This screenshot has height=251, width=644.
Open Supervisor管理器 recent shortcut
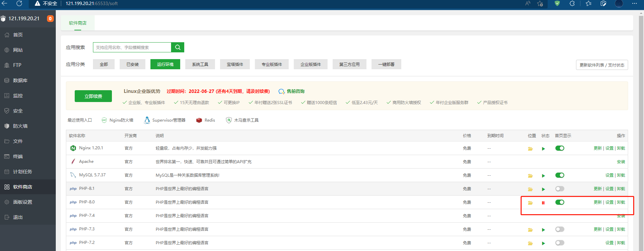click(x=165, y=120)
